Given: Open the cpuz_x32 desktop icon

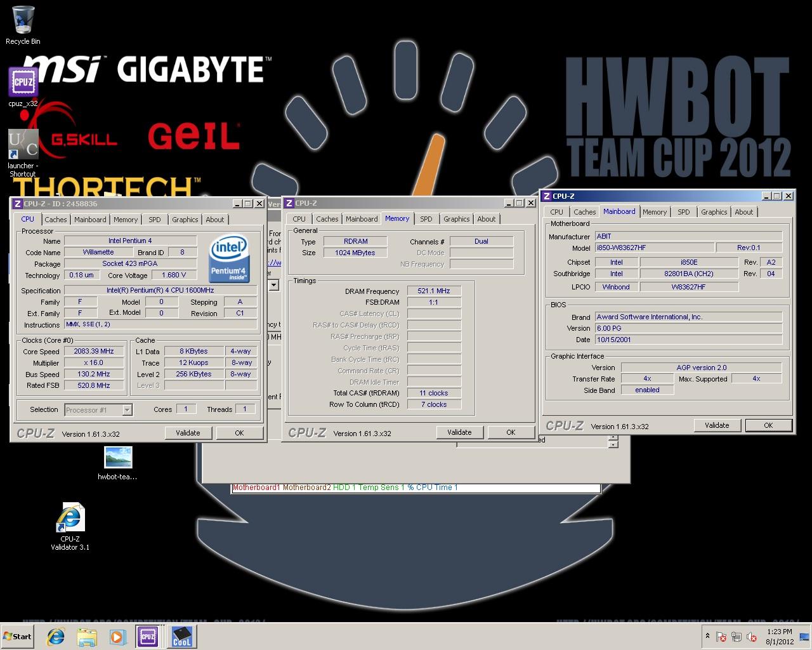Looking at the screenshot, I should (x=23, y=86).
